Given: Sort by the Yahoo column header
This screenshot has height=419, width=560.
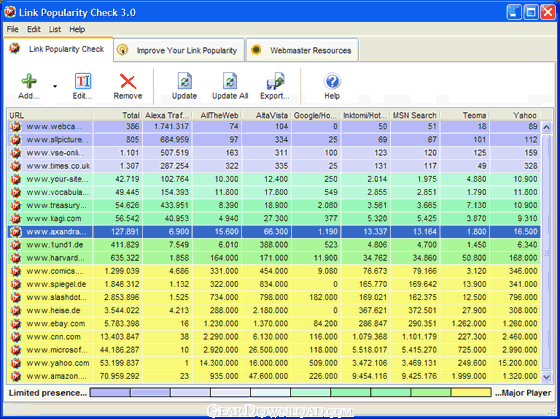Looking at the screenshot, I should pos(515,115).
